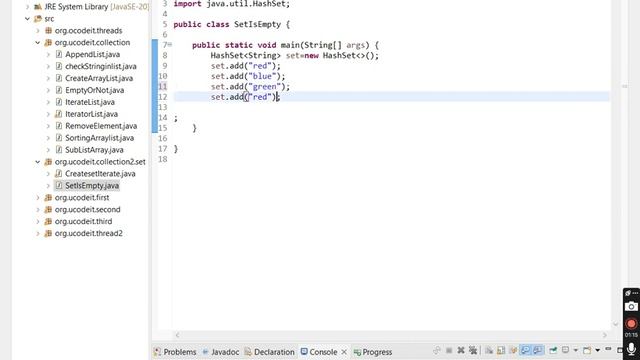Click the overview ruler marker beside line 11

(x=624, y=86)
